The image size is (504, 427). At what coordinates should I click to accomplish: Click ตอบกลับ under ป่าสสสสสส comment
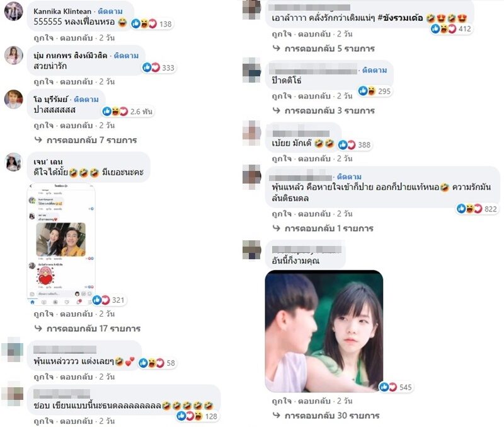[x=76, y=126]
